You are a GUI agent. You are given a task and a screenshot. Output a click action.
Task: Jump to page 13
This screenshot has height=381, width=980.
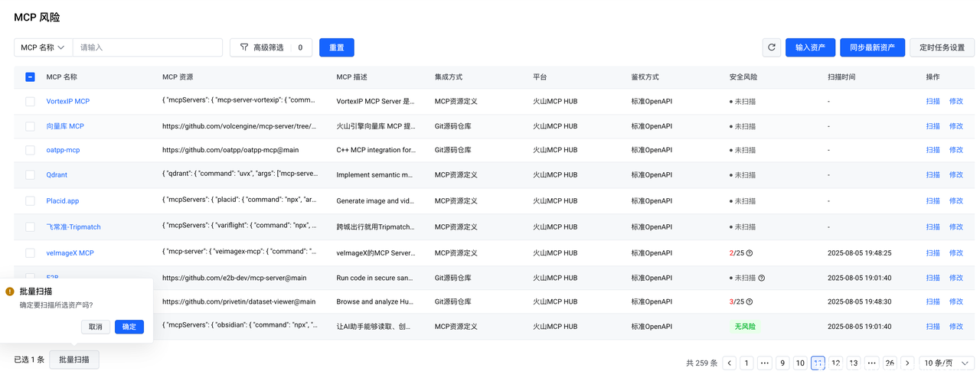pos(854,363)
